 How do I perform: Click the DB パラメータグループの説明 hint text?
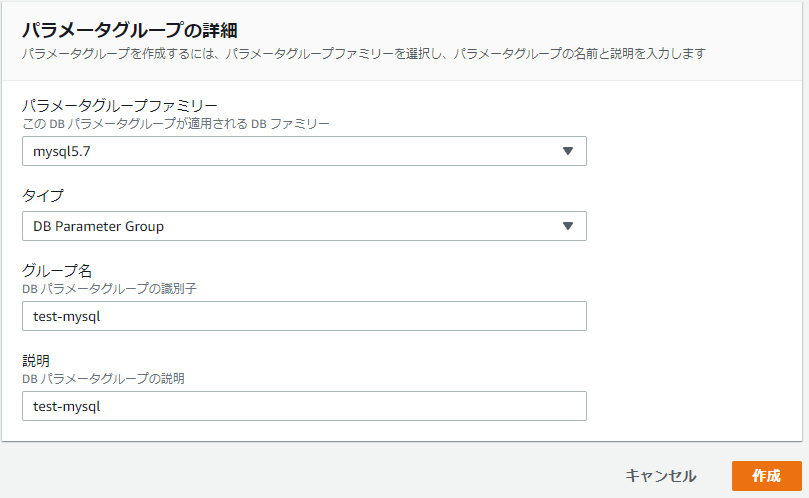[103, 379]
